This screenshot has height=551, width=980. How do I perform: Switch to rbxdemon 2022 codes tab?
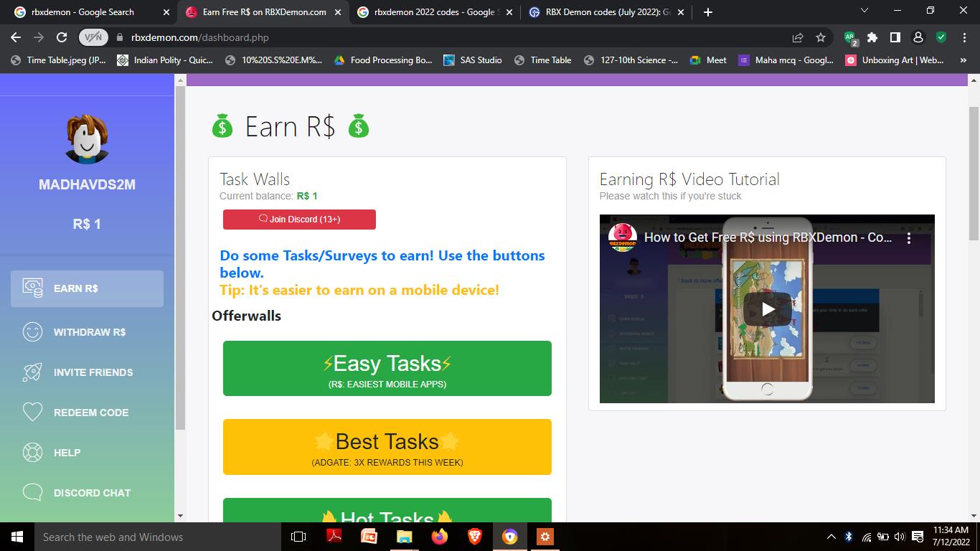click(x=434, y=12)
